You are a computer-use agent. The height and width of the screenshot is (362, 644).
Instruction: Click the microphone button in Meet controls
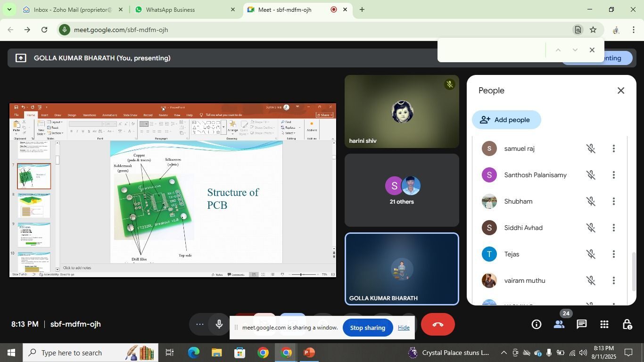[x=219, y=324]
